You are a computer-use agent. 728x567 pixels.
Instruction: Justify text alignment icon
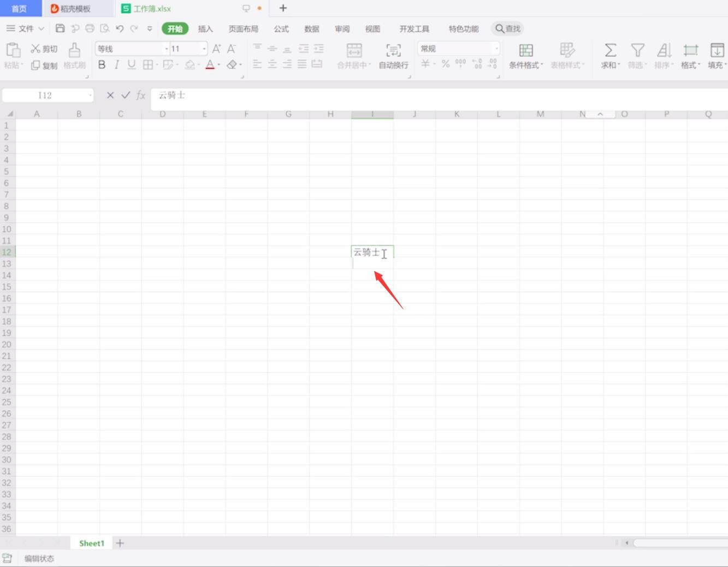tap(302, 64)
